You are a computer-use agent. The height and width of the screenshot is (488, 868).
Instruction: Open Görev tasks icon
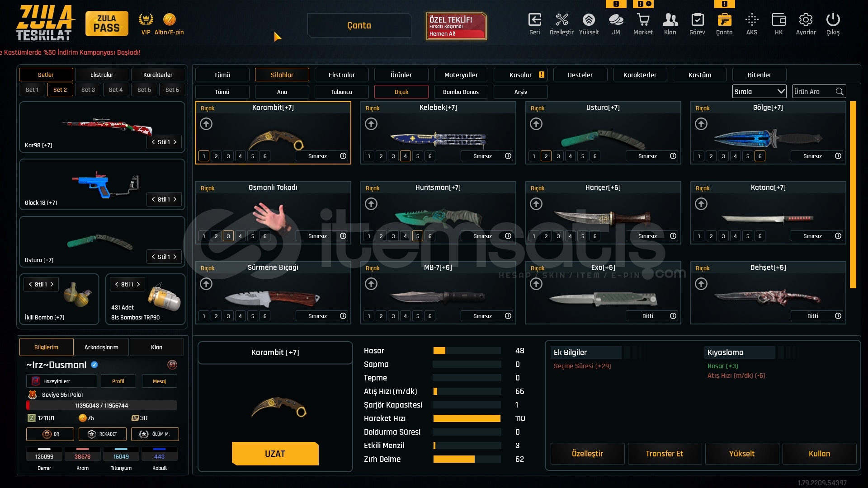(x=697, y=20)
